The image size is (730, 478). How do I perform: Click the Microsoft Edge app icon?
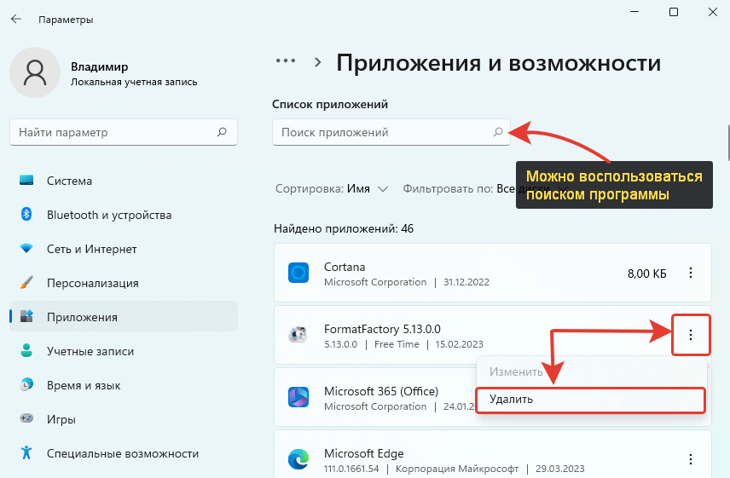point(298,459)
